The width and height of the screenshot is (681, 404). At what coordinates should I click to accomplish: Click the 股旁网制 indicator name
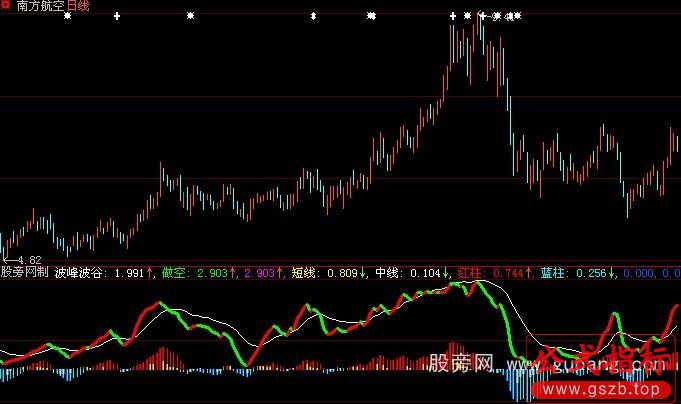[24, 271]
